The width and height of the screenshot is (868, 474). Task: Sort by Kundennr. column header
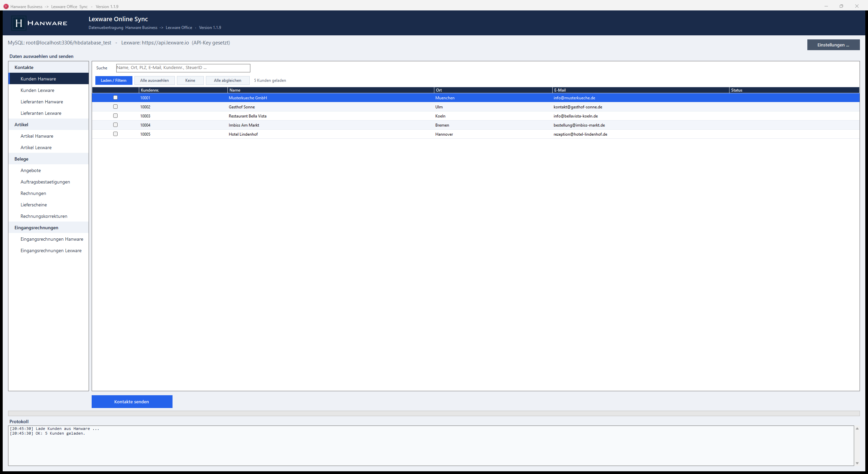(x=183, y=90)
